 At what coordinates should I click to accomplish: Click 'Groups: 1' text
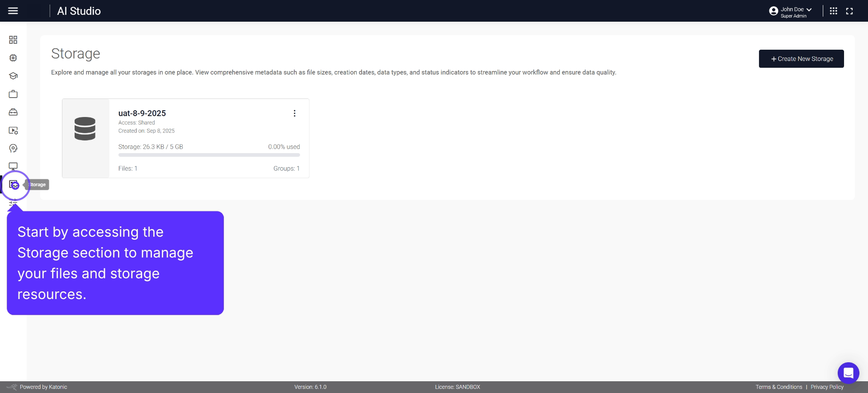(x=286, y=168)
